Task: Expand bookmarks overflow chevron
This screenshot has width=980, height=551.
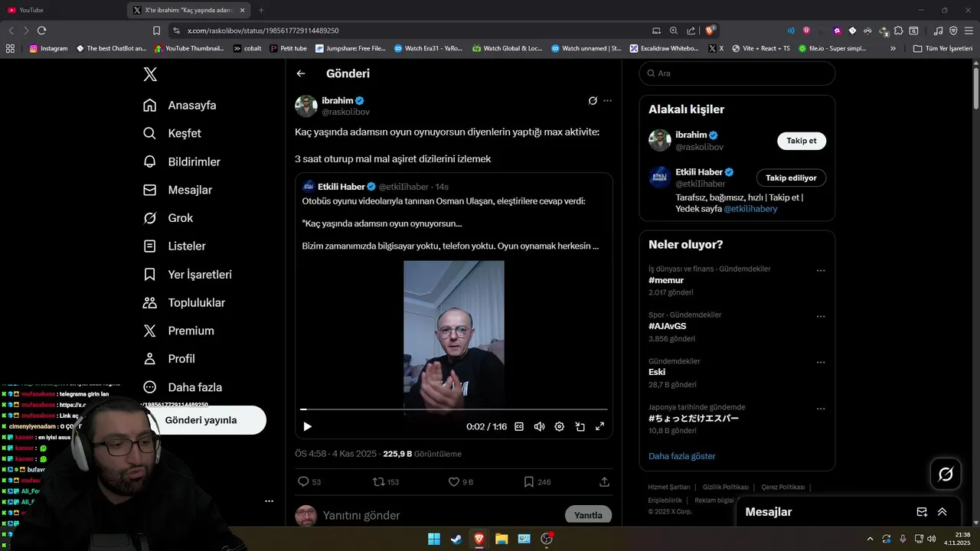Action: [x=893, y=48]
